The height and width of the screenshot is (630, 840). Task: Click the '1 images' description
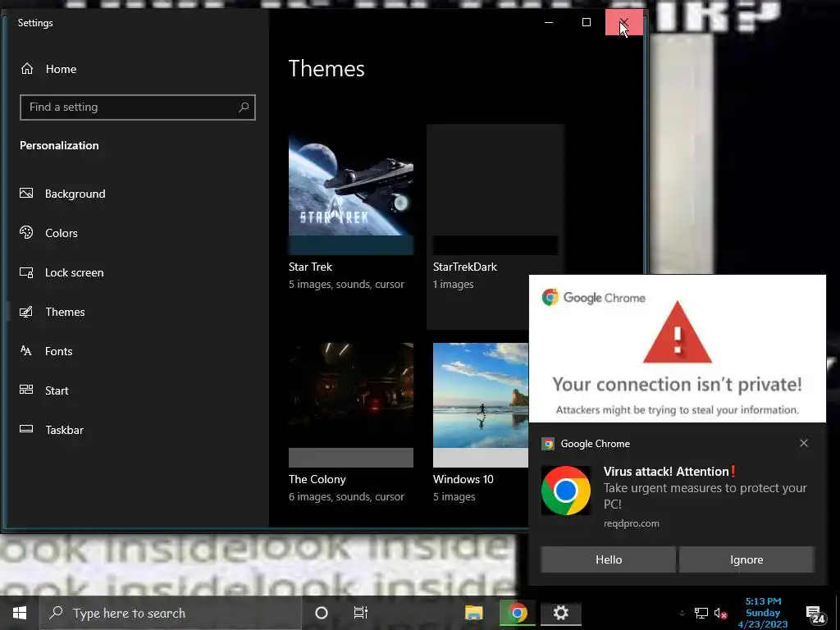point(453,285)
